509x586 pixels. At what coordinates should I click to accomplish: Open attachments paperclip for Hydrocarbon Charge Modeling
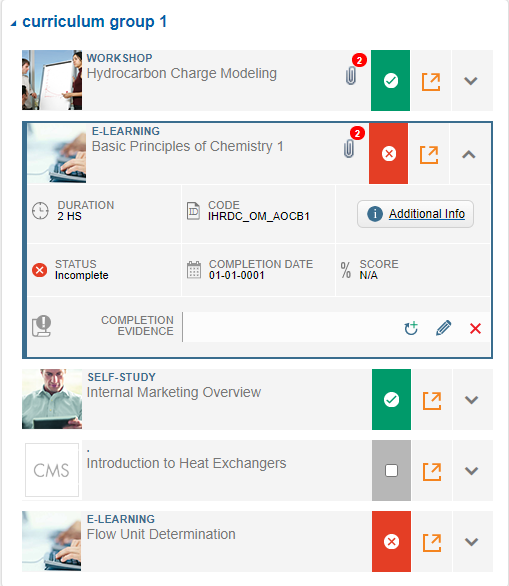pos(351,76)
